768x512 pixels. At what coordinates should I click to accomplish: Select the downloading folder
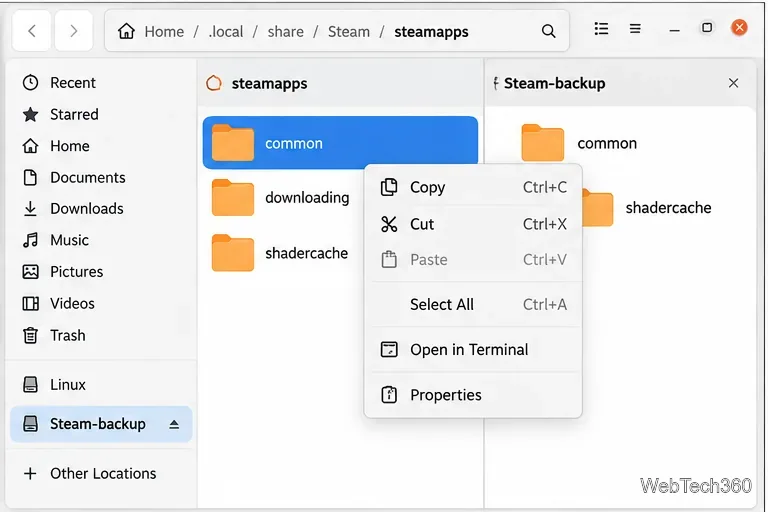click(x=281, y=198)
